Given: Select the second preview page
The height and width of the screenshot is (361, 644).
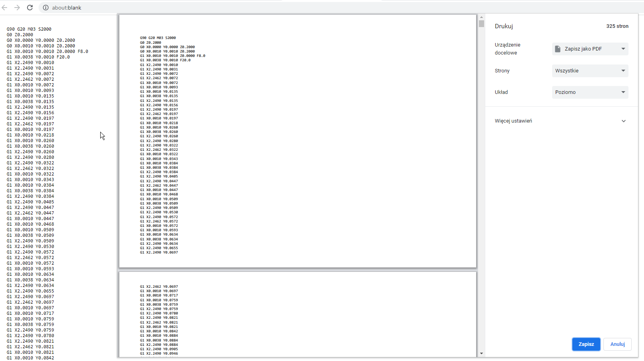Looking at the screenshot, I should pos(298,314).
